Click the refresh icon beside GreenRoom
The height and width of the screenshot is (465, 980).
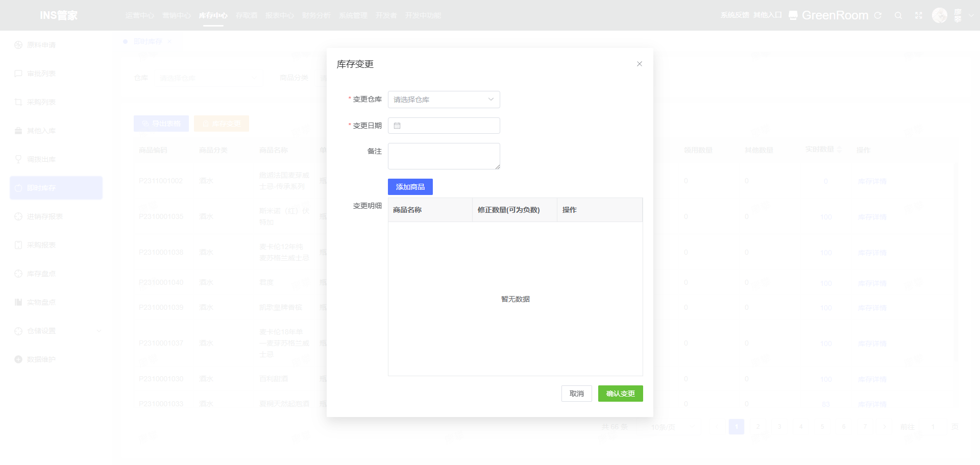pyautogui.click(x=877, y=15)
